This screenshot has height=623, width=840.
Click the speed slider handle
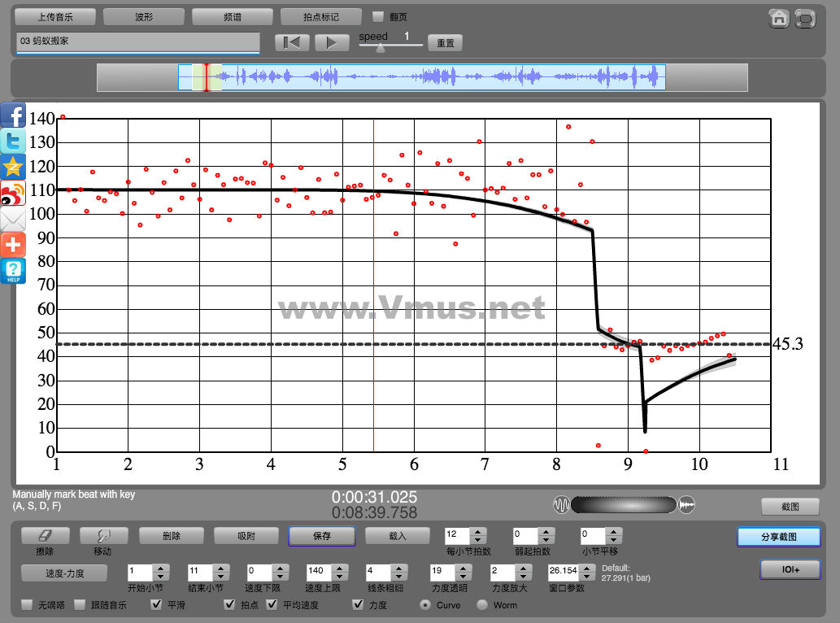click(x=380, y=47)
